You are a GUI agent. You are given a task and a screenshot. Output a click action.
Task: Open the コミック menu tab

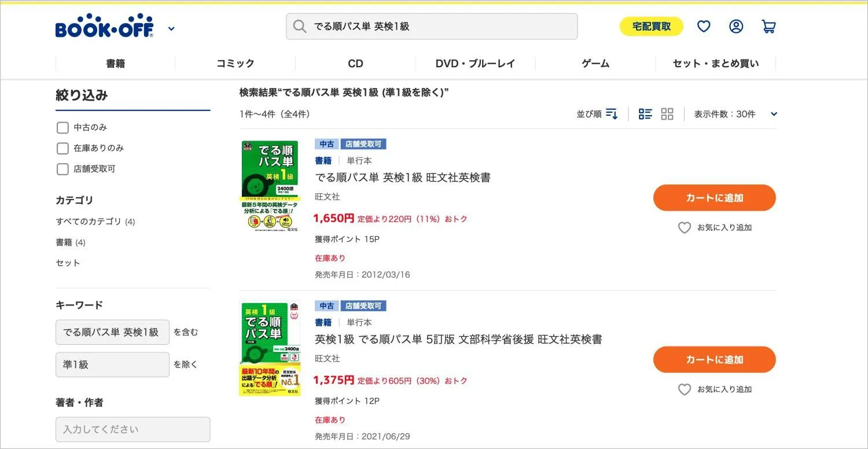[236, 64]
